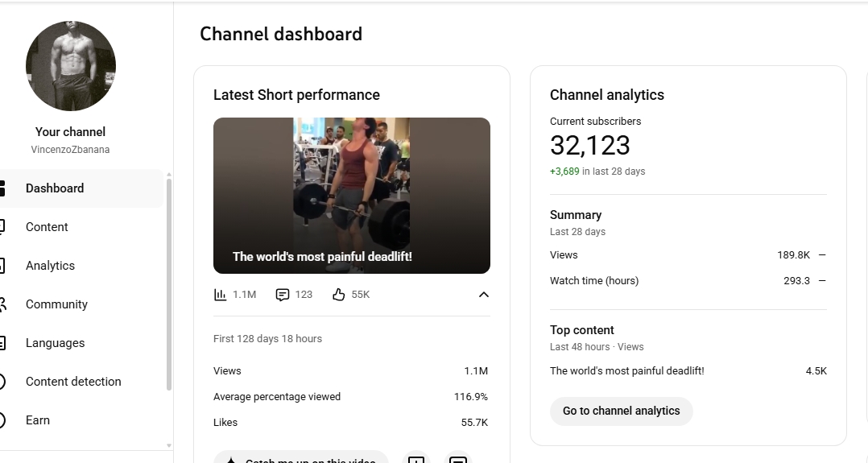Click the sidebar vertical scrollbar thumb
This screenshot has height=463, width=868.
[x=169, y=285]
